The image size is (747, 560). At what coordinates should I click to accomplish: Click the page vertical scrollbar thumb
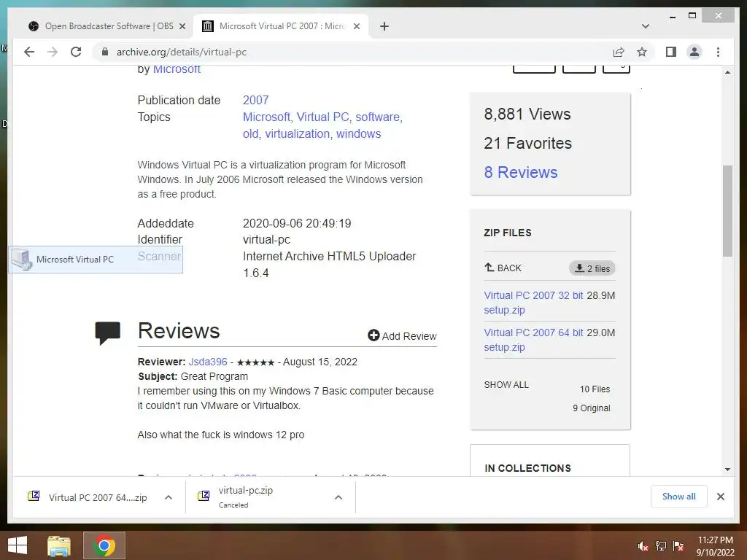[x=727, y=211]
